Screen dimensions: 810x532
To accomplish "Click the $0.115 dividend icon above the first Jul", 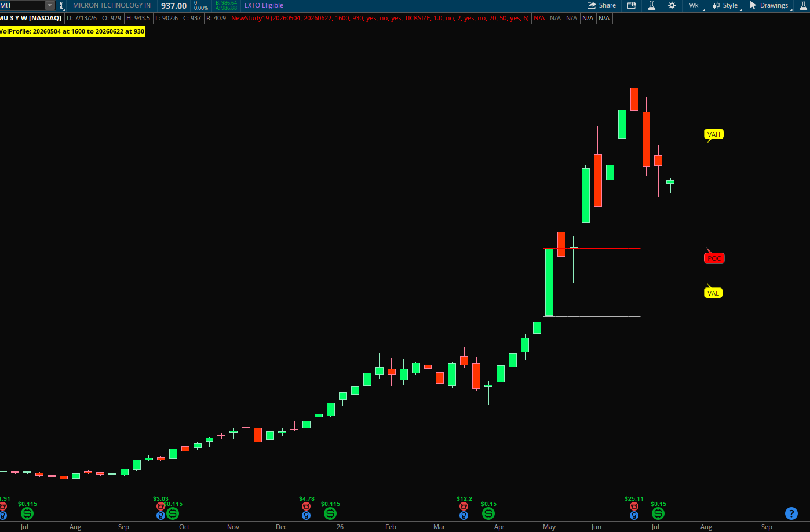I will [27, 513].
